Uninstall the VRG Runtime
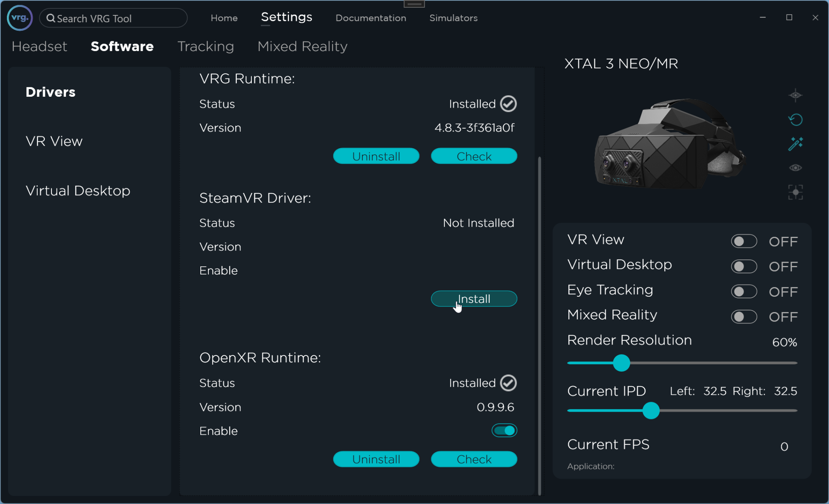Viewport: 829px width, 504px height. coord(376,156)
